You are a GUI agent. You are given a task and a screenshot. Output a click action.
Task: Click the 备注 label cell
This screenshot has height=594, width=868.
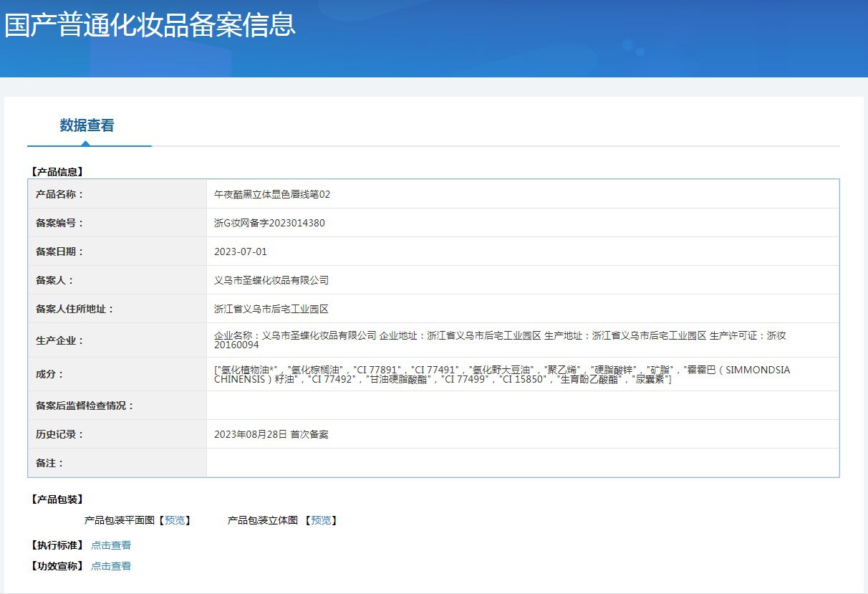pyautogui.click(x=117, y=463)
